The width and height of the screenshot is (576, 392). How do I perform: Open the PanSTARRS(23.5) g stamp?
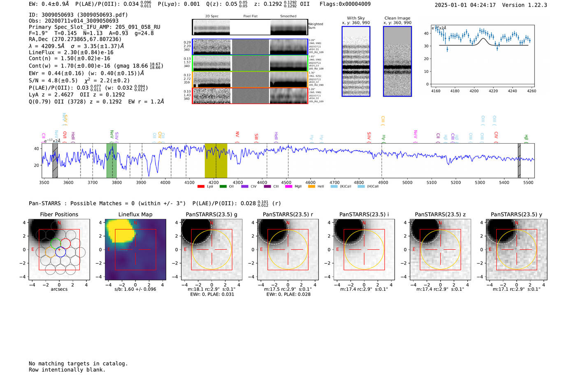click(x=211, y=249)
